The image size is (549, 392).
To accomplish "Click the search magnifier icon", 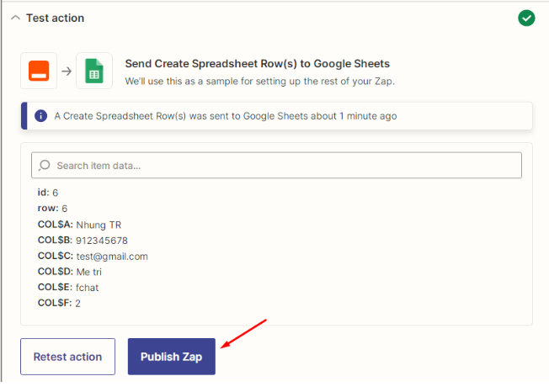I will point(45,165).
